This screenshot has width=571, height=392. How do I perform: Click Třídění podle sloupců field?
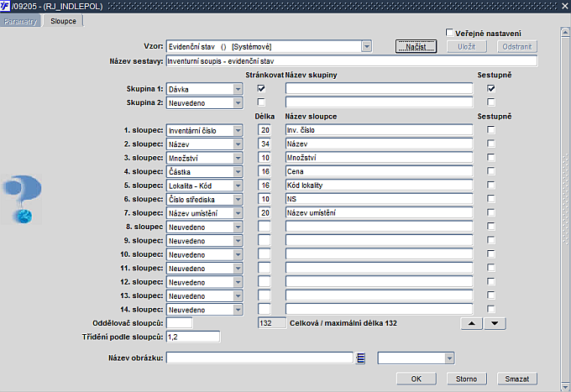[x=193, y=337]
